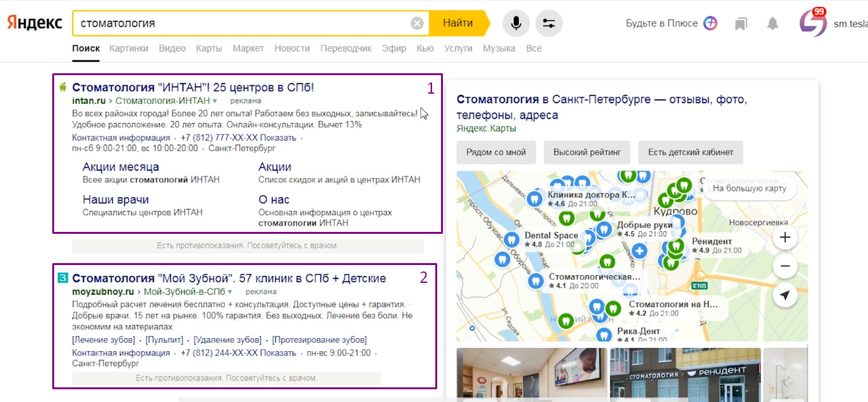Open Стоматология ИНТАН ad title link

coord(193,87)
